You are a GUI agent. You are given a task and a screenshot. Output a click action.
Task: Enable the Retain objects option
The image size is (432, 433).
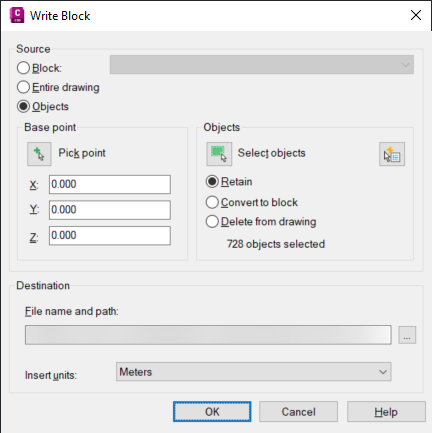point(212,182)
